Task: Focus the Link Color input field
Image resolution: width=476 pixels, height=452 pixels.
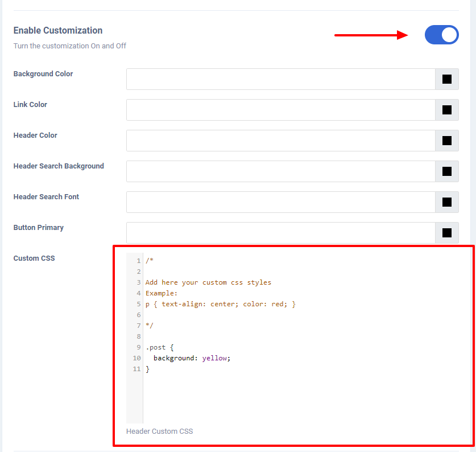Action: click(x=281, y=110)
